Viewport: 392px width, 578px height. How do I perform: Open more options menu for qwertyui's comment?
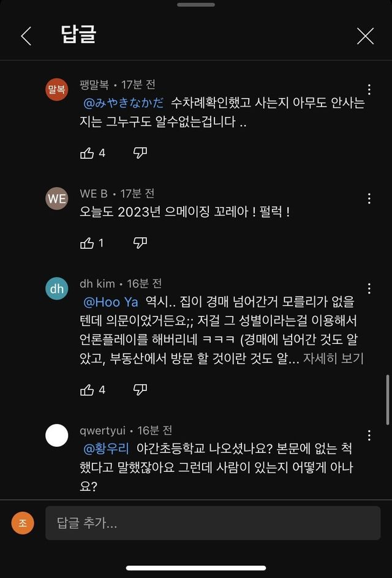pyautogui.click(x=369, y=435)
